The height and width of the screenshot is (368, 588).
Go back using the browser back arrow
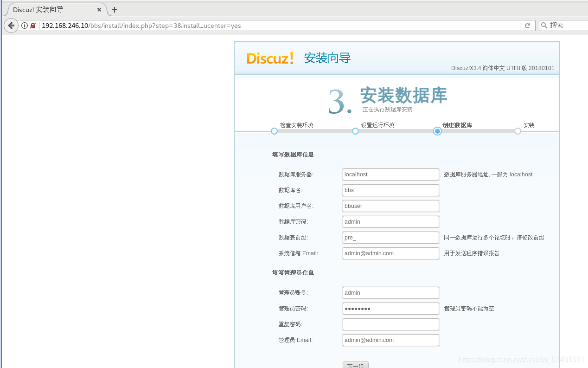[11, 26]
